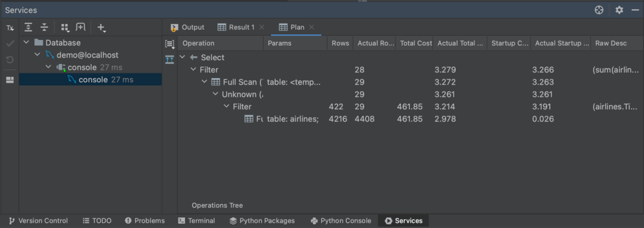Collapse demo@localhost node

pos(38,55)
